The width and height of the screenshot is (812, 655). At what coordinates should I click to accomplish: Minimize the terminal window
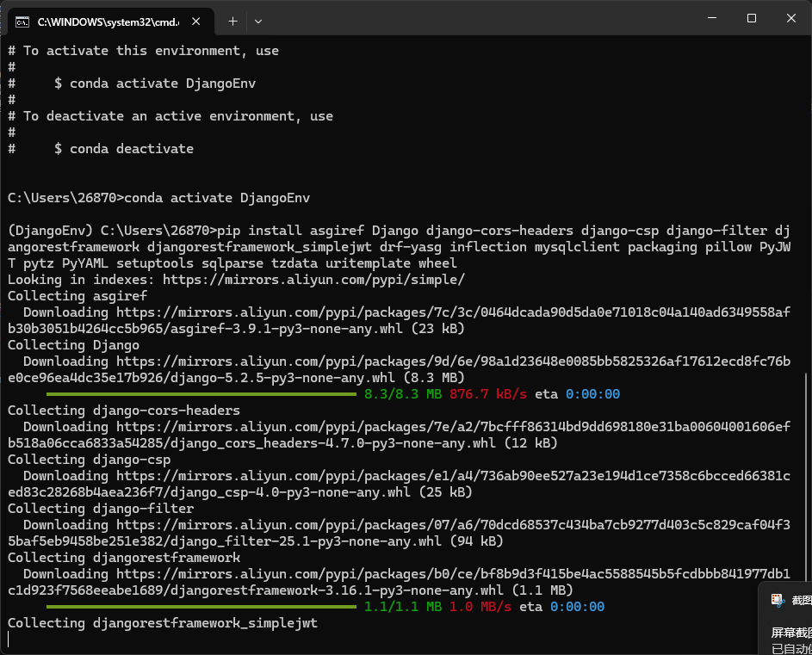[x=713, y=18]
